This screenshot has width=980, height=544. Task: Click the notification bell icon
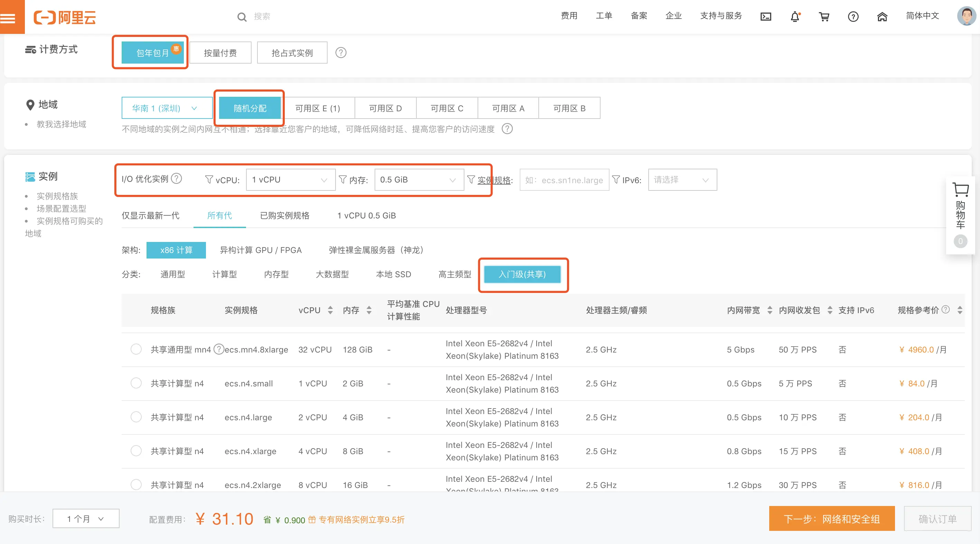click(795, 17)
